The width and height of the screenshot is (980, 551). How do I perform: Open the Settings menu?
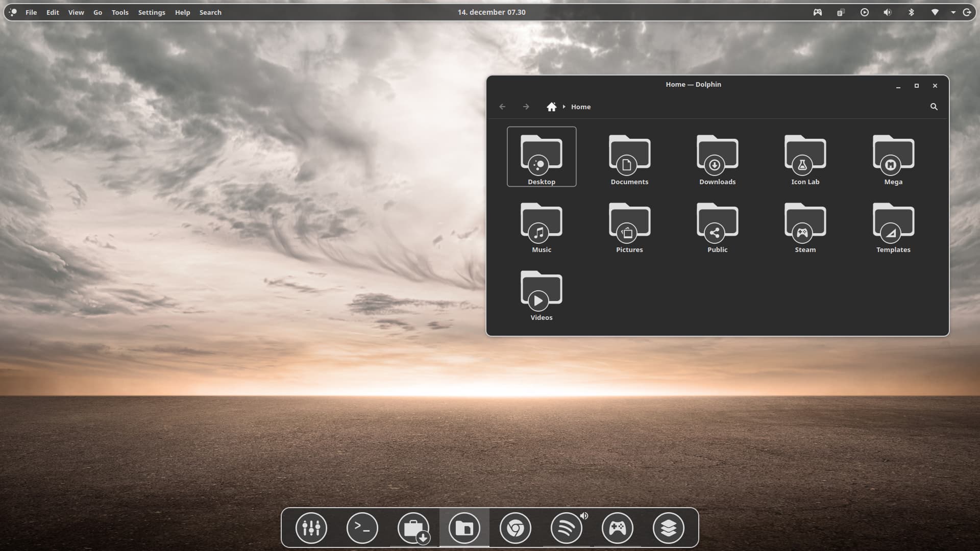pyautogui.click(x=152, y=12)
